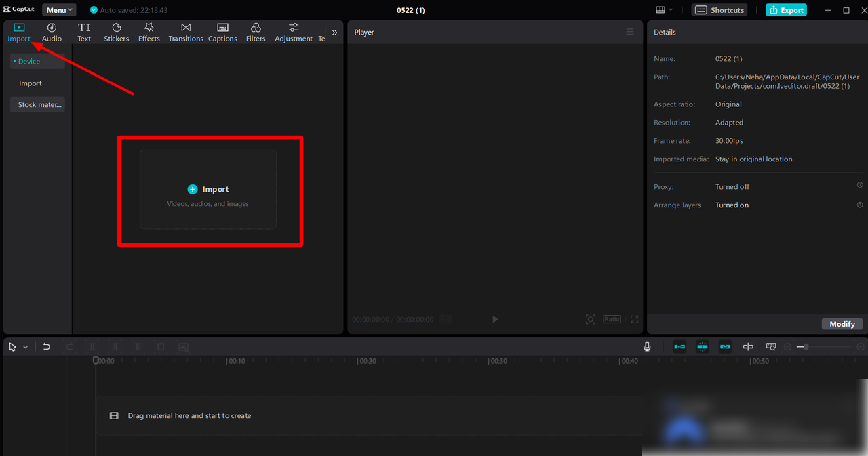The height and width of the screenshot is (456, 868).
Task: Open the Player panel menu
Action: [x=630, y=32]
